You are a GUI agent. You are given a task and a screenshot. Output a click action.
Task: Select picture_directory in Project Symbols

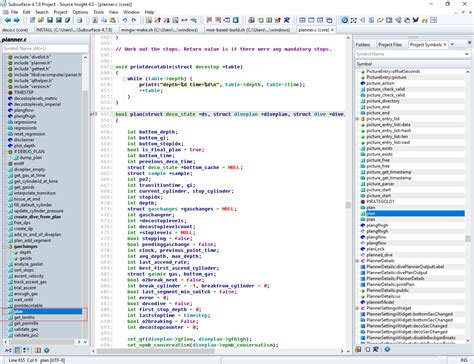point(383,101)
